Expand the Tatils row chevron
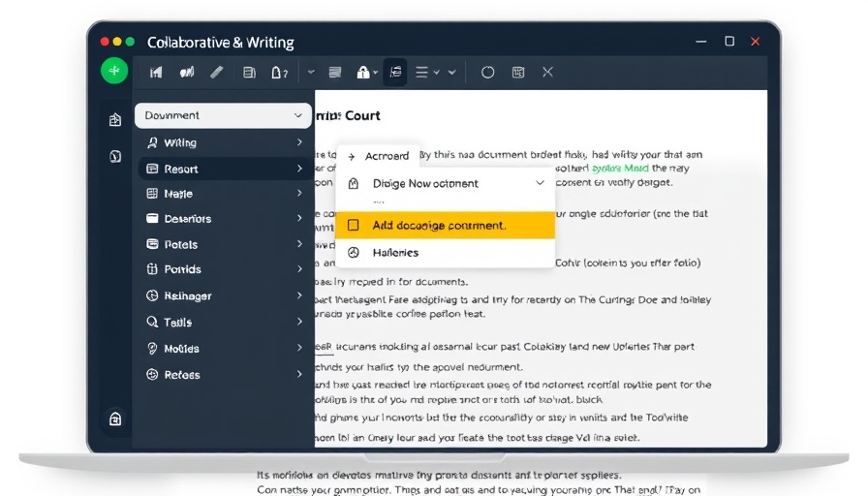 coord(299,321)
